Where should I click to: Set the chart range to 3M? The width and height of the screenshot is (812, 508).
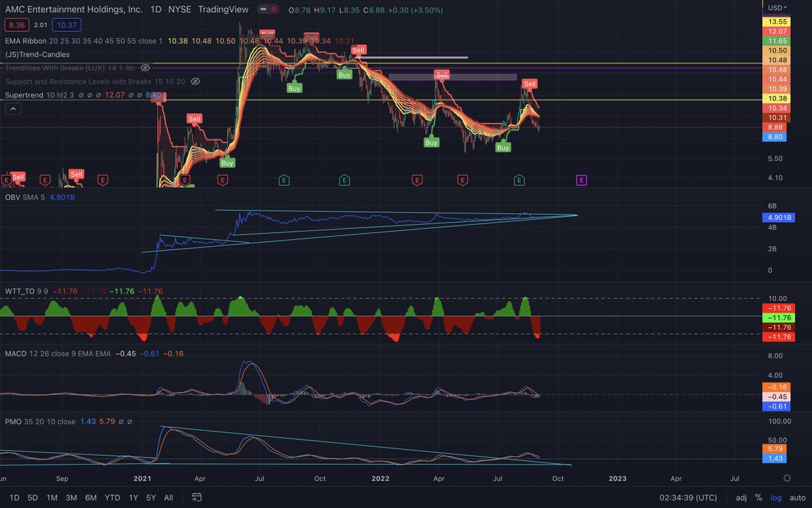coord(71,497)
